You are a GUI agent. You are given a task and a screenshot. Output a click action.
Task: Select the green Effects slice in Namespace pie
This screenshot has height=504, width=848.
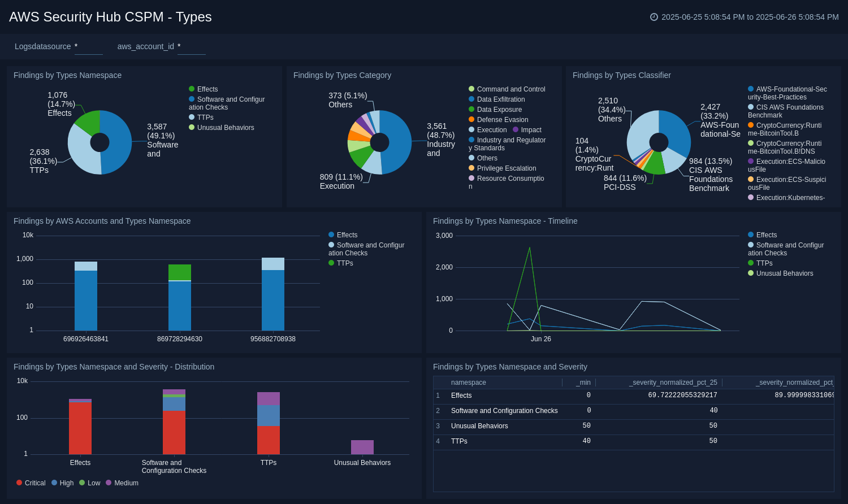click(x=89, y=122)
